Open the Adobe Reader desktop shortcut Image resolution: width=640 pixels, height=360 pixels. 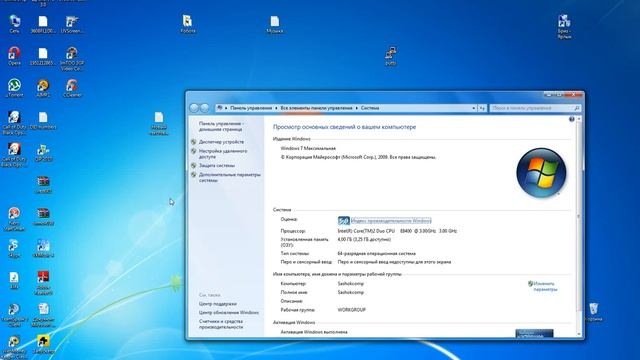43,283
